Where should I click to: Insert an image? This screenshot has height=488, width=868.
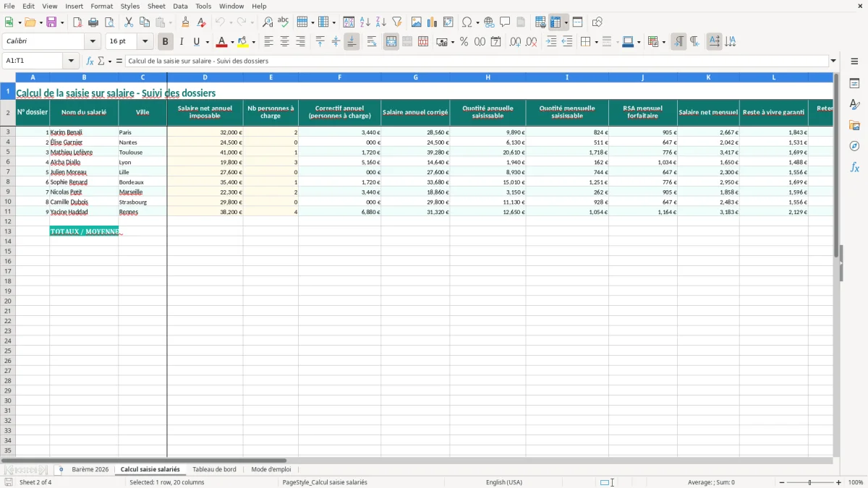point(417,22)
